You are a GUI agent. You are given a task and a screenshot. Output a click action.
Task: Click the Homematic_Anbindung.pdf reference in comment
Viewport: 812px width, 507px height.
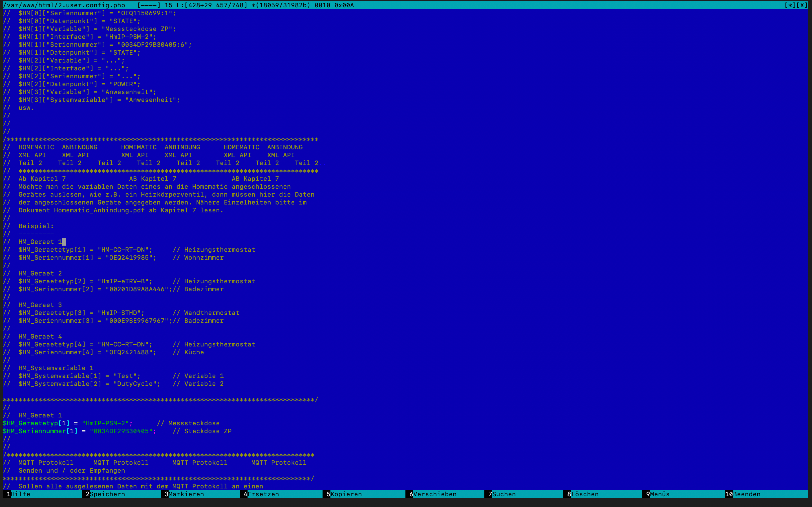99,210
